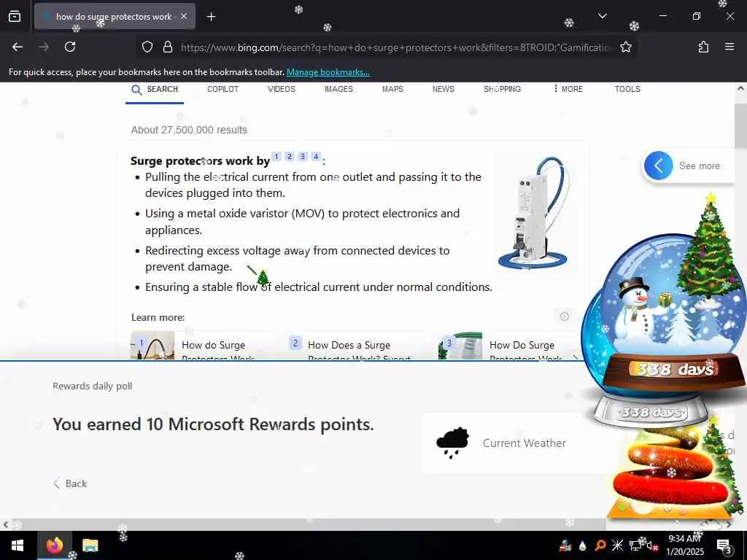Open the TOOLS search filter

(627, 89)
